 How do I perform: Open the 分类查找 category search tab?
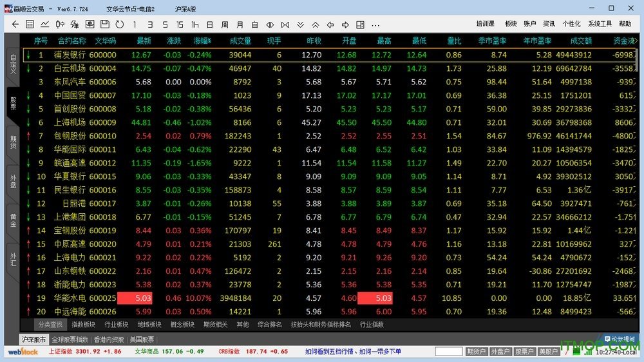(50, 325)
